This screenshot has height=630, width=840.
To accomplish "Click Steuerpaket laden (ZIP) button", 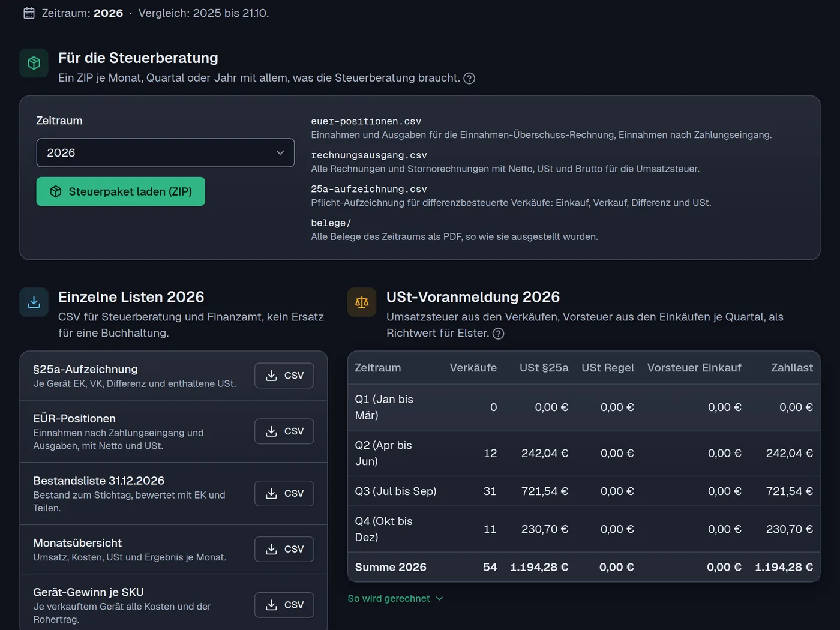I will tap(121, 191).
